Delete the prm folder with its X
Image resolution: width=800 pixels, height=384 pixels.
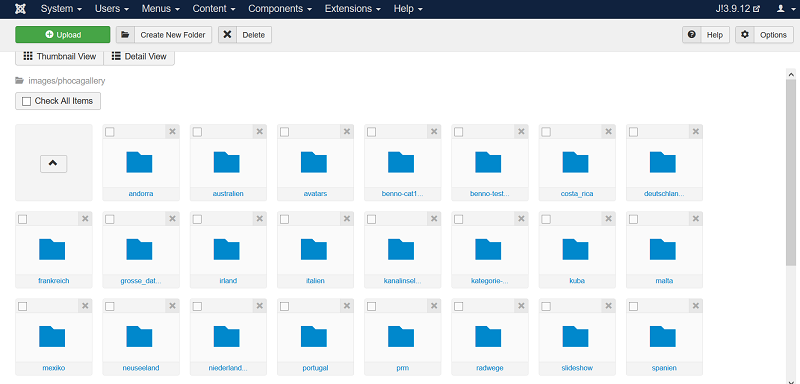[x=434, y=306]
